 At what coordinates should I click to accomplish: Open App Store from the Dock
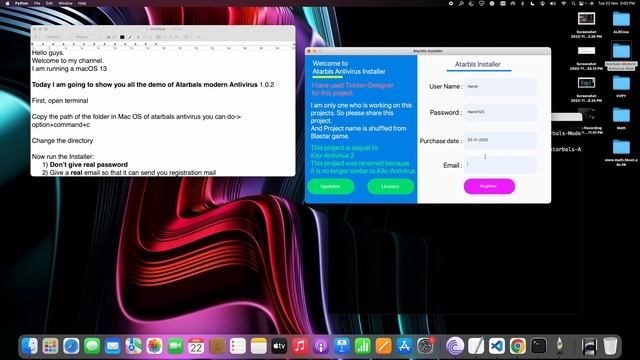click(x=404, y=347)
